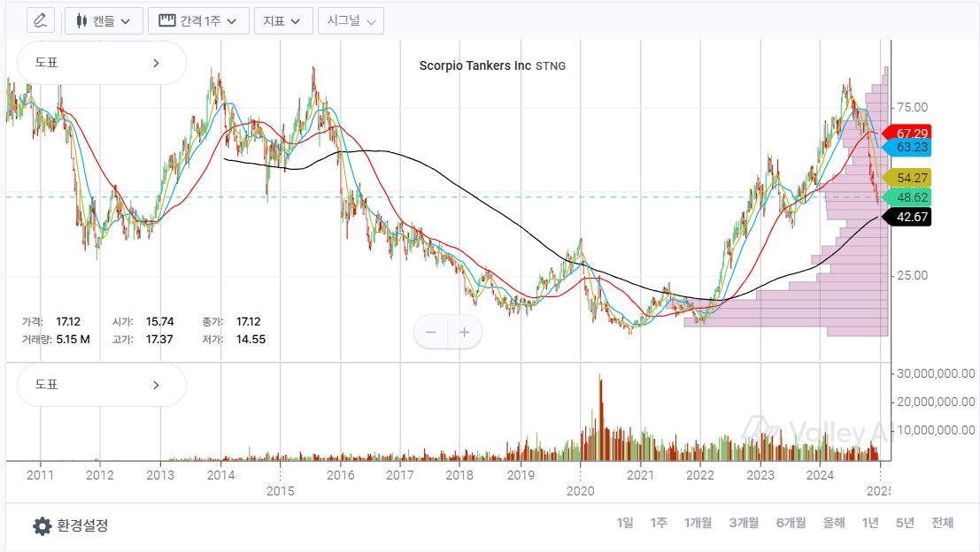Switch to the 1-month range
The height and width of the screenshot is (552, 980).
[698, 523]
